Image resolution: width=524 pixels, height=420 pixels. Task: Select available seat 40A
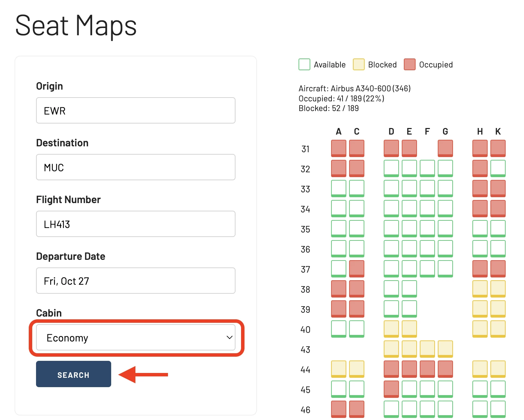(339, 329)
